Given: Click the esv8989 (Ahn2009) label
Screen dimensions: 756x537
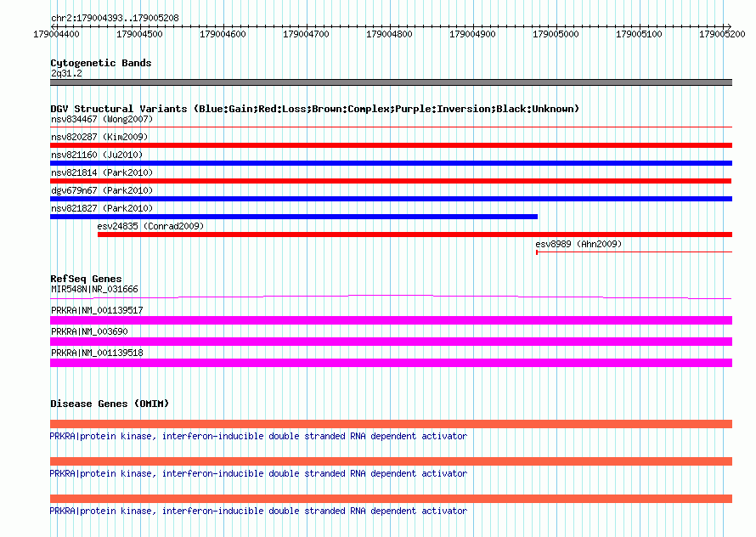Looking at the screenshot, I should click(x=578, y=244).
